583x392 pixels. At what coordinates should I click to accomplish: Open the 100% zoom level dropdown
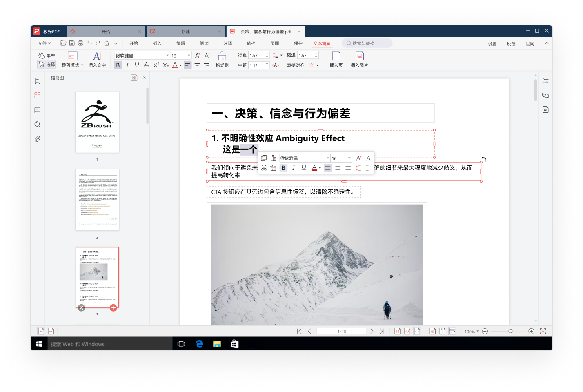(472, 331)
